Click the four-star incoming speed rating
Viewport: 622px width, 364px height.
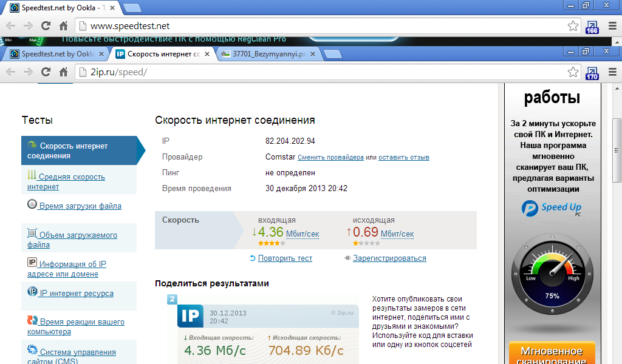click(x=272, y=243)
